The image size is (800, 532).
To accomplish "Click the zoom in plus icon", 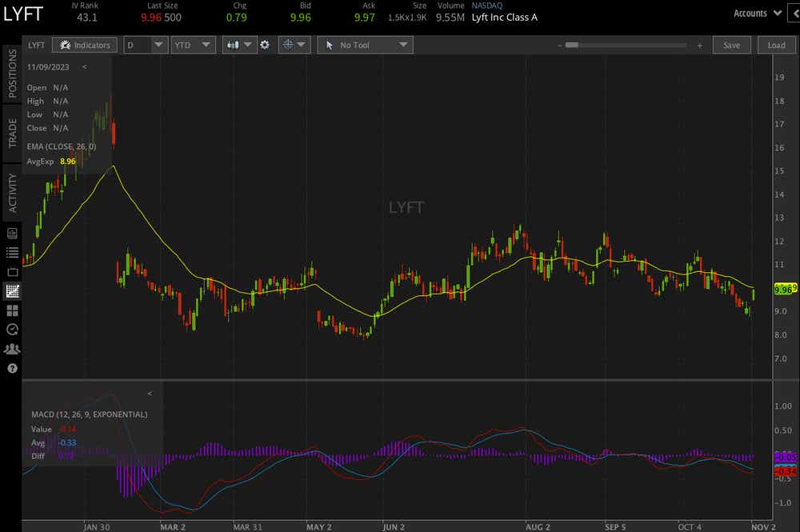I will (699, 46).
